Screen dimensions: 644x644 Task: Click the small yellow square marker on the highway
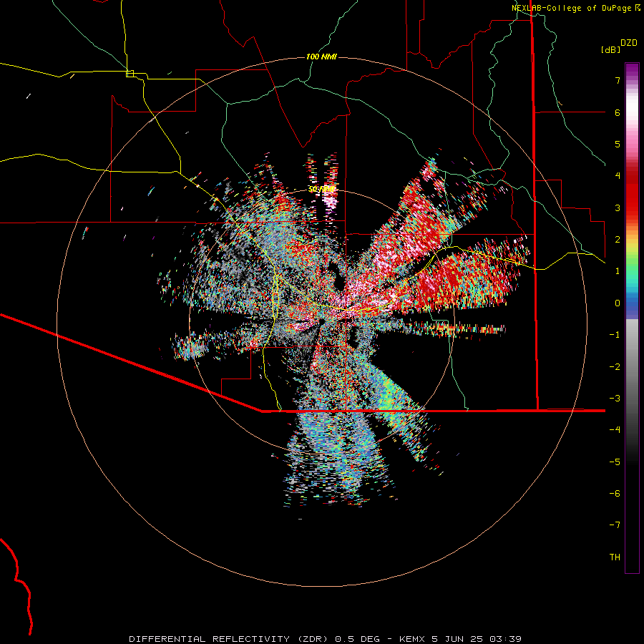(x=130, y=74)
